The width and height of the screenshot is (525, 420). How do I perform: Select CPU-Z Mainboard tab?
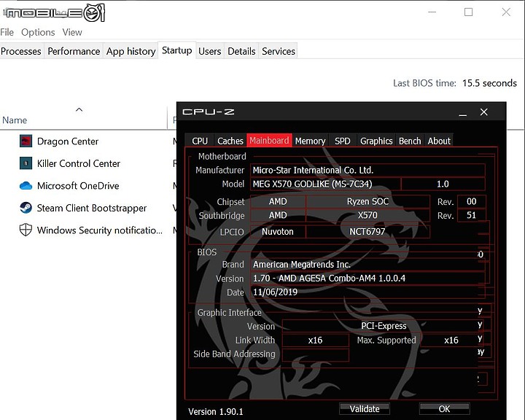point(269,140)
